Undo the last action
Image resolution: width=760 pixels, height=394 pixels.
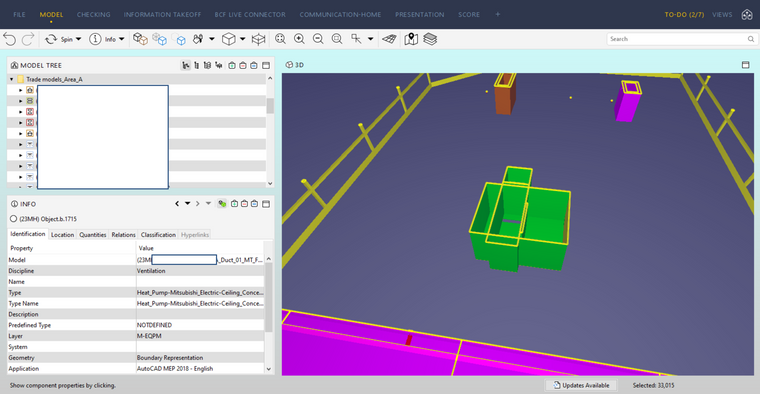[10, 39]
